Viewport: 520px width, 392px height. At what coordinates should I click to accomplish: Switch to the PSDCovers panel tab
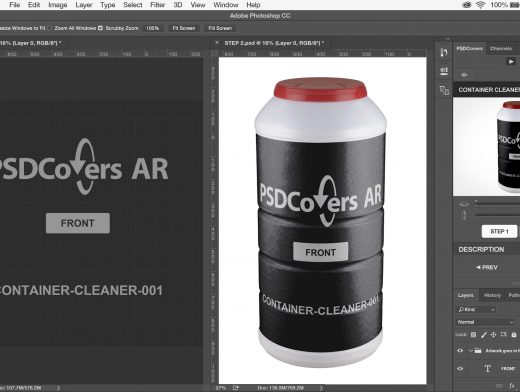coord(469,49)
